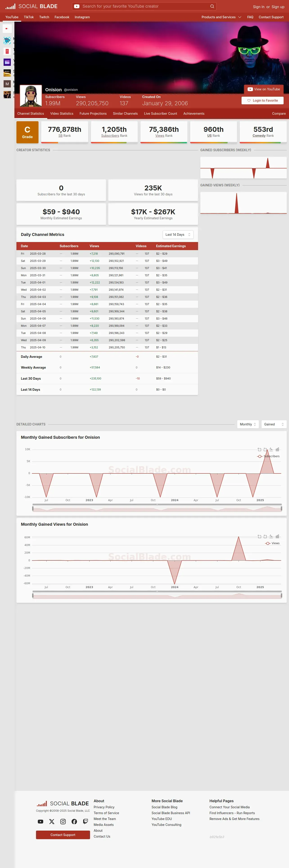Open the Video Statistics tab
The image size is (289, 868).
[x=62, y=114]
